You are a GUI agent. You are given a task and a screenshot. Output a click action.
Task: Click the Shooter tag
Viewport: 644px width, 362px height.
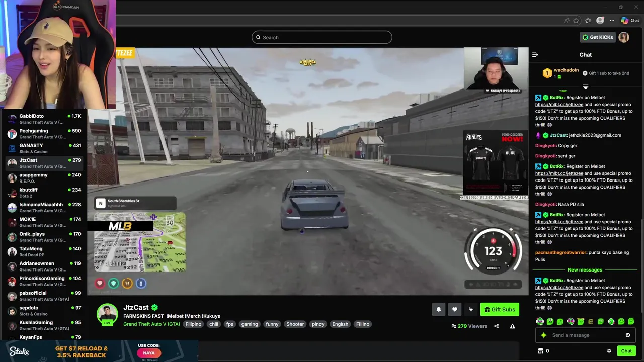click(x=295, y=324)
